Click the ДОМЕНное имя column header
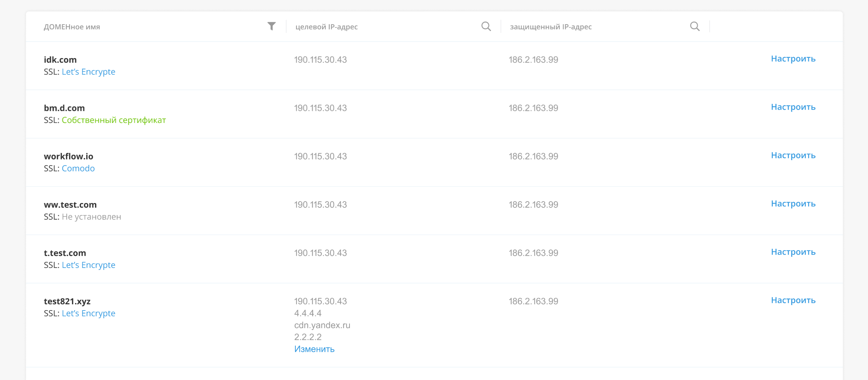 [72, 27]
